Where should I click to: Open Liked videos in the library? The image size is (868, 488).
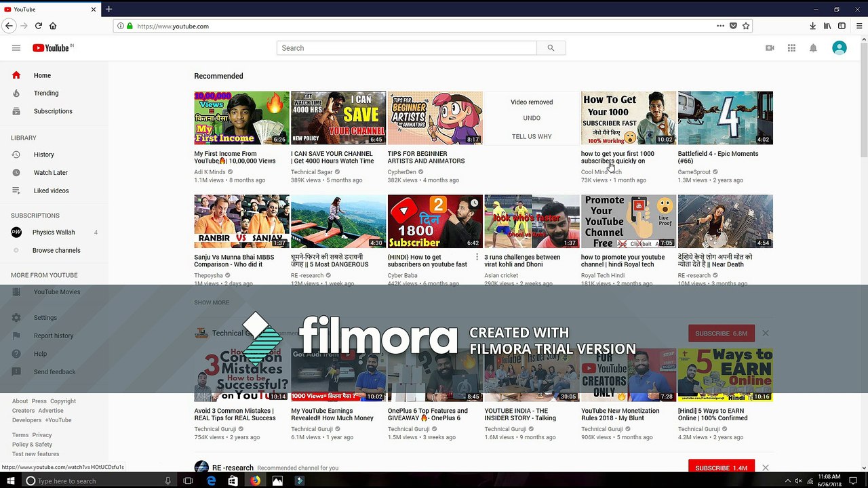point(54,190)
